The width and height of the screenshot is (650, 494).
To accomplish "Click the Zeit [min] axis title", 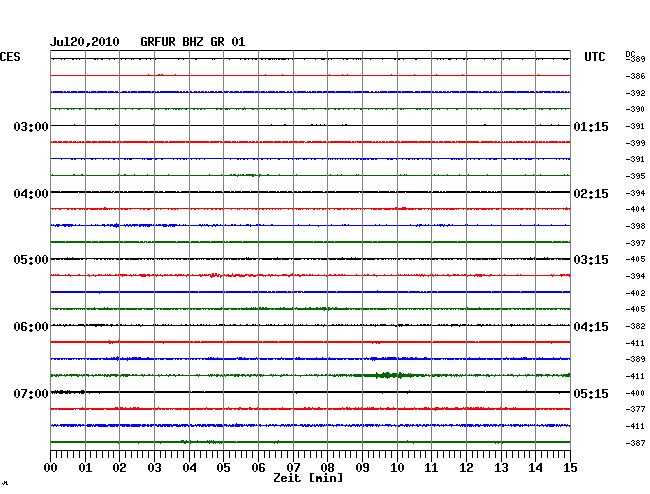I will [x=308, y=478].
